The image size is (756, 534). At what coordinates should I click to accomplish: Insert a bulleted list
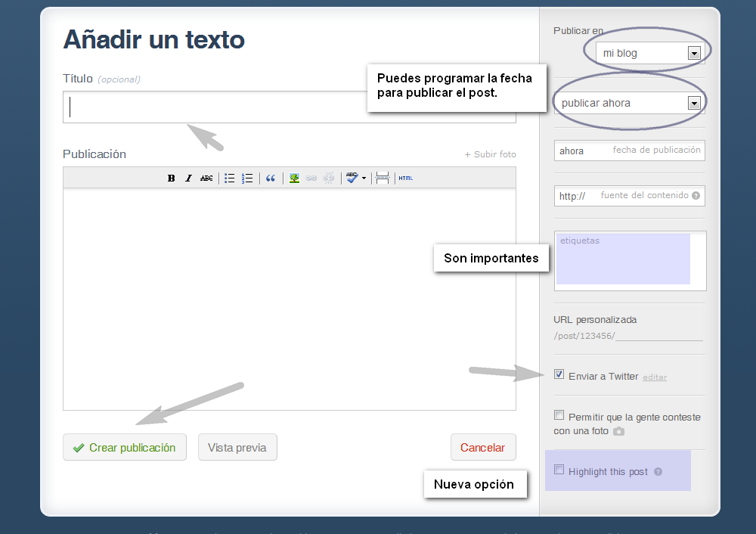[x=230, y=179]
